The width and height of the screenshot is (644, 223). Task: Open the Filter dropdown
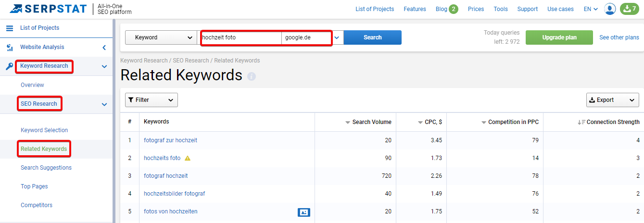pyautogui.click(x=152, y=100)
